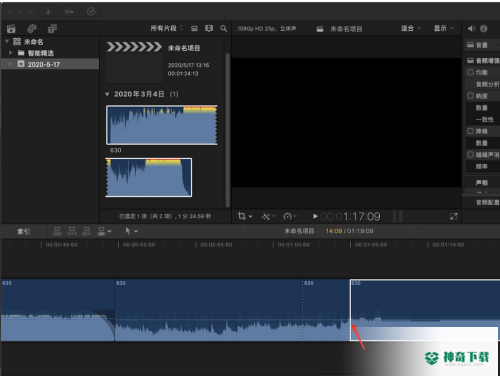Enable the 响度 loudness checkbox

(x=470, y=96)
